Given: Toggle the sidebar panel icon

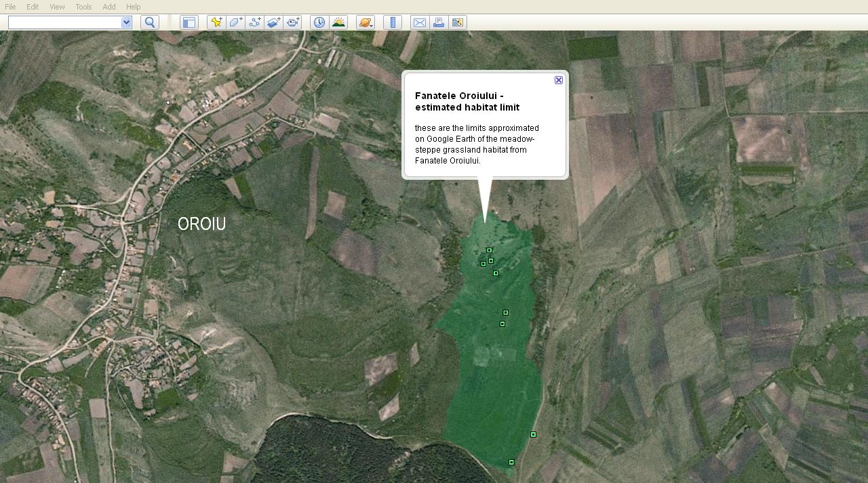Looking at the screenshot, I should point(189,22).
